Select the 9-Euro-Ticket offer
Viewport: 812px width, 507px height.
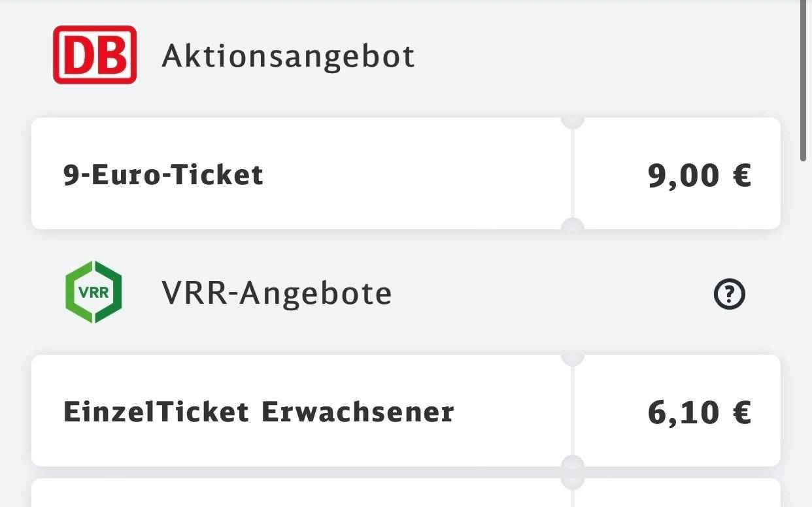click(163, 175)
